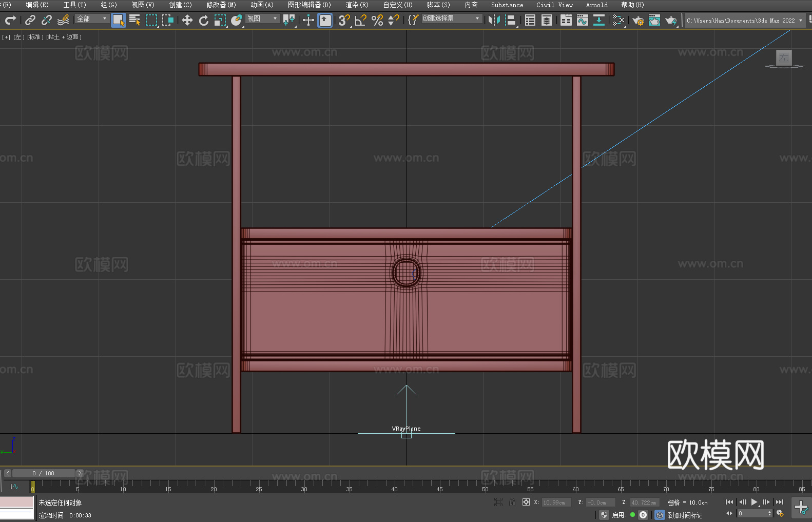Select the Scale tool icon
The image size is (812, 522).
220,20
